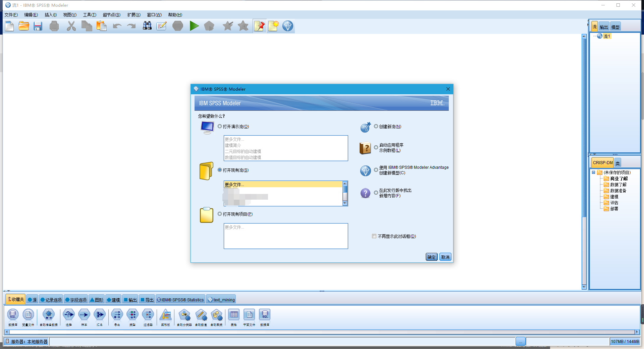This screenshot has height=349, width=644.
Task: Switch to the 类 project tab
Action: (618, 163)
